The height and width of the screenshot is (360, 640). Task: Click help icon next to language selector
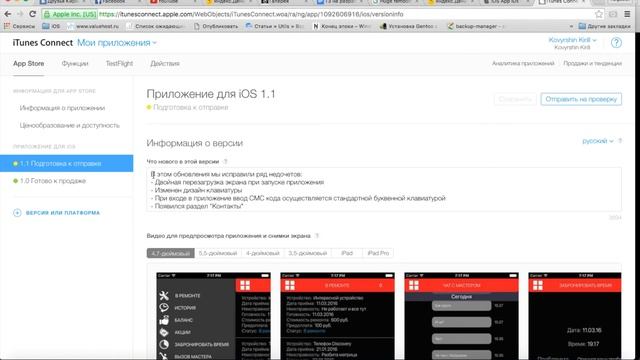click(620, 141)
